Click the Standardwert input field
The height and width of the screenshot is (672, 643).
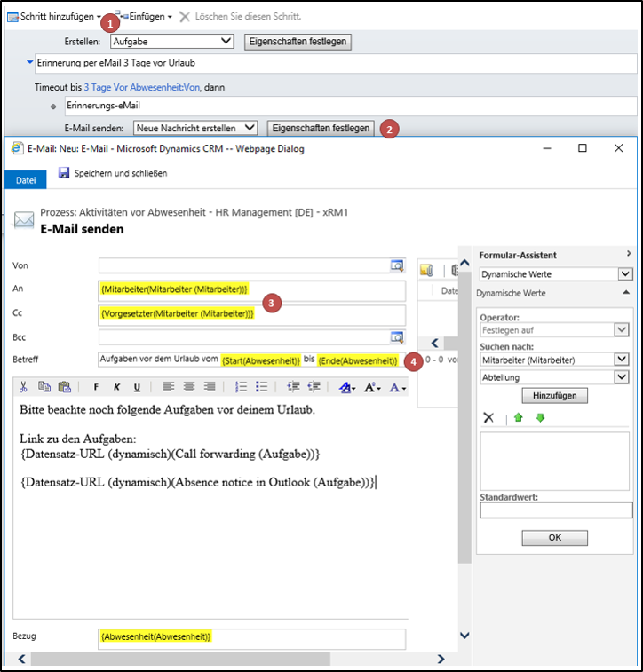[555, 510]
